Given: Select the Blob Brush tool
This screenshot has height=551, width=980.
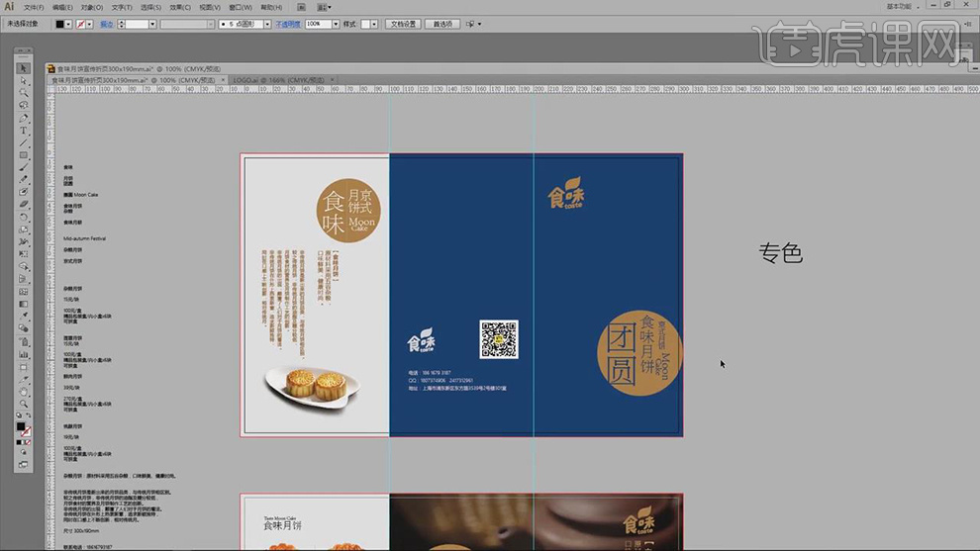Looking at the screenshot, I should (23, 193).
